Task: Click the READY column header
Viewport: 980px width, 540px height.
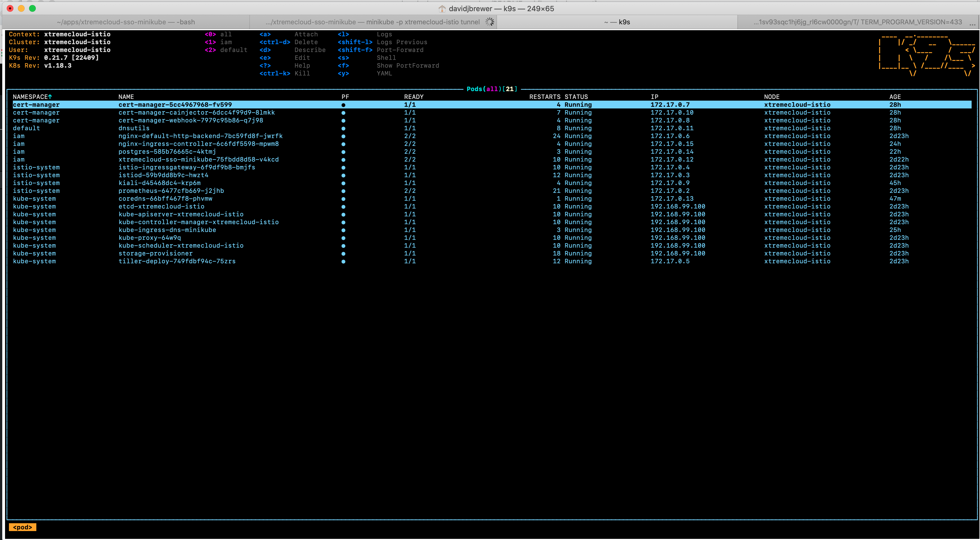Action: 414,97
